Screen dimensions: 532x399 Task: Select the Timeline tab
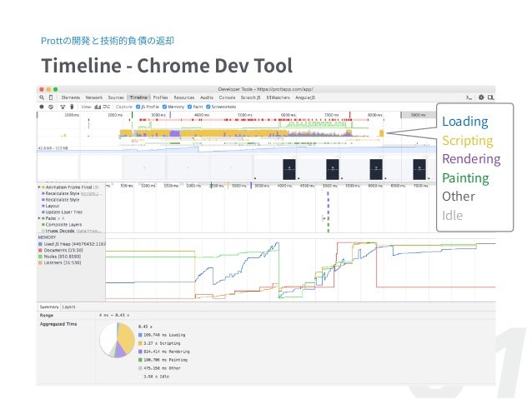coord(138,97)
